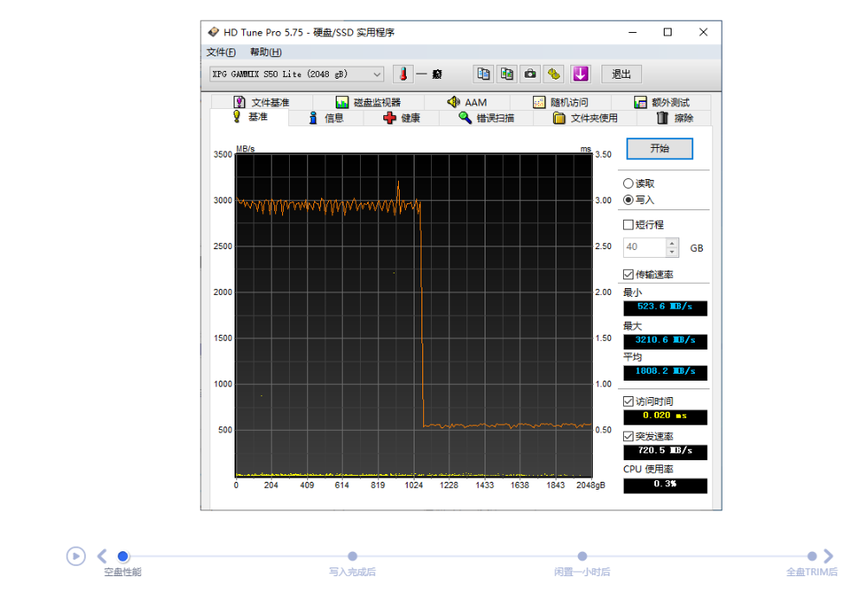Minimize the HD Tune Pro window
Screen dimensions: 868x590
633,32
